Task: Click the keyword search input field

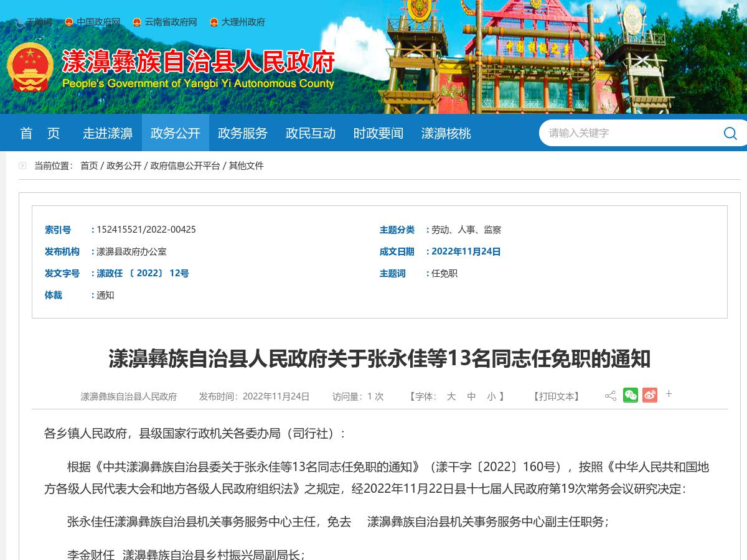Action: click(622, 133)
